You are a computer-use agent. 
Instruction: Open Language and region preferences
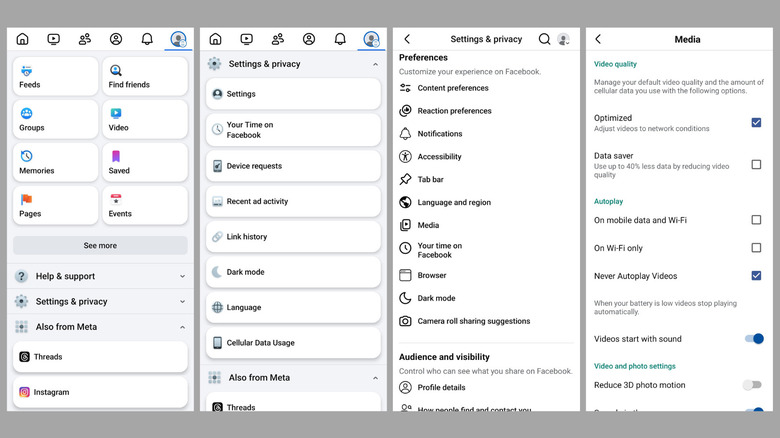click(x=454, y=202)
